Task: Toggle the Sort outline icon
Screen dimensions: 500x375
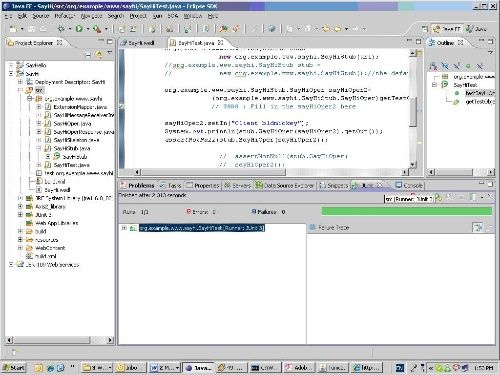Action: [433, 66]
